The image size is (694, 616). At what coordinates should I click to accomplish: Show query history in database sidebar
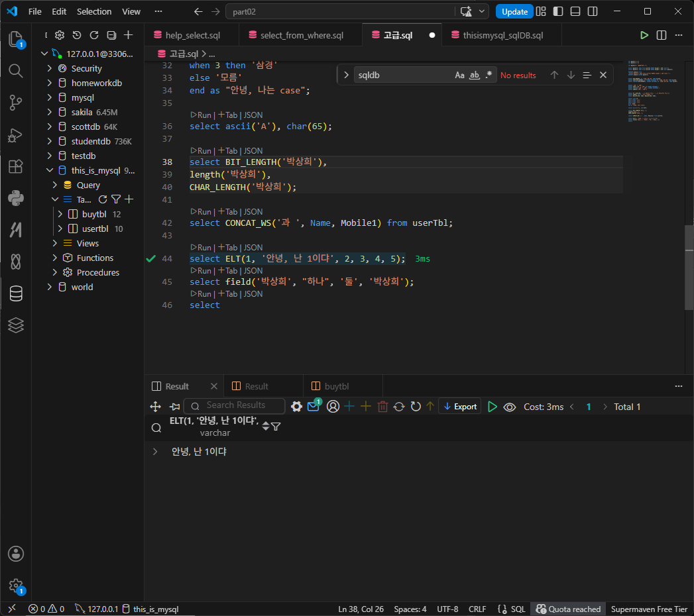coord(77,35)
